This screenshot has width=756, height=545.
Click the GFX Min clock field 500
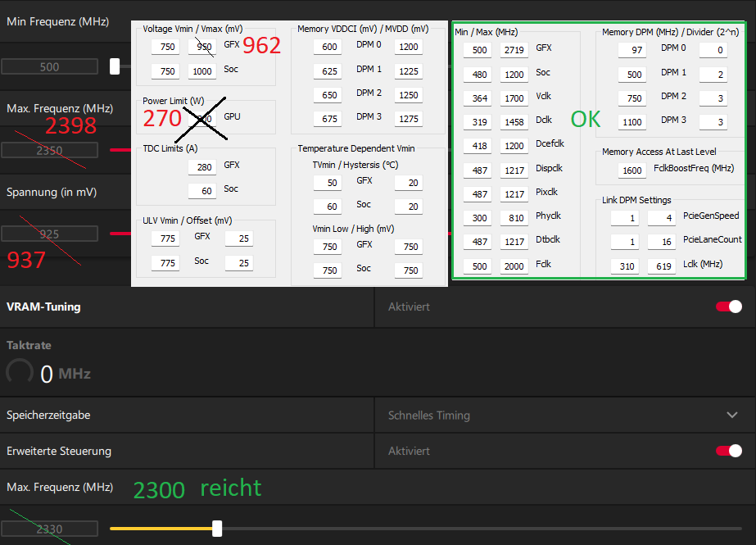point(478,50)
